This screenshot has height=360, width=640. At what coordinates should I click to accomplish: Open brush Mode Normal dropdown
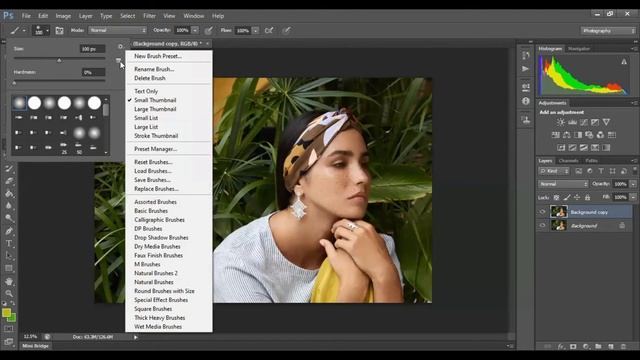coord(118,30)
